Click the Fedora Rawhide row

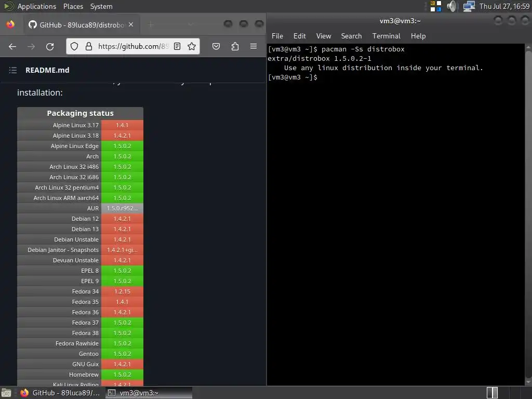(x=80, y=343)
